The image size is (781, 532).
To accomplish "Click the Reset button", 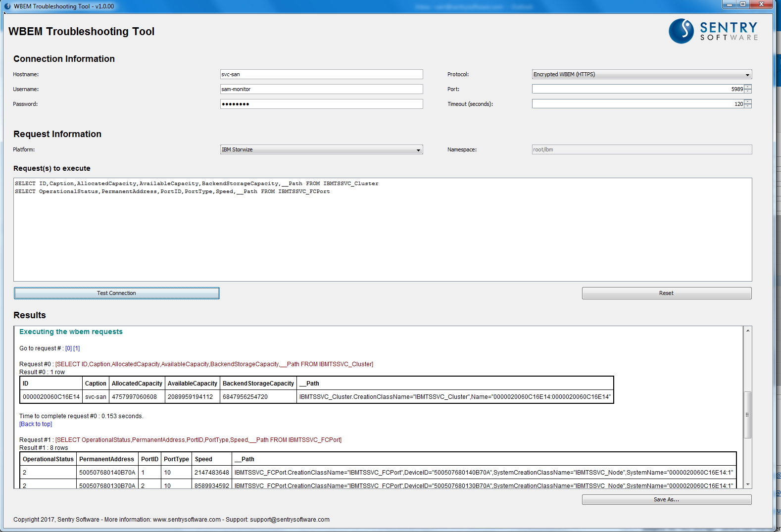I will 667,293.
